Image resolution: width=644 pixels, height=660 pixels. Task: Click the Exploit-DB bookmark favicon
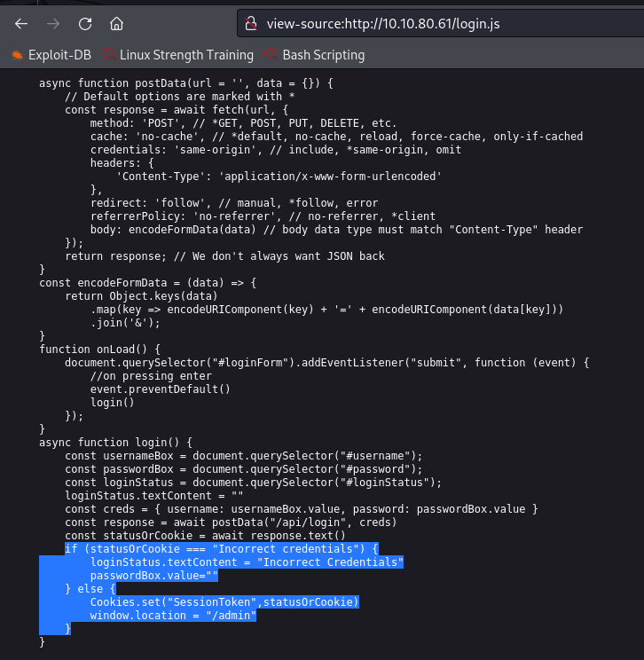pyautogui.click(x=17, y=55)
